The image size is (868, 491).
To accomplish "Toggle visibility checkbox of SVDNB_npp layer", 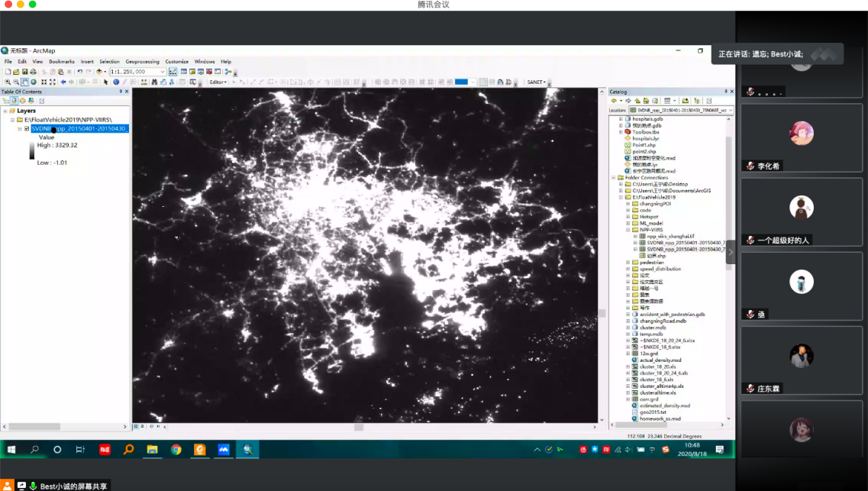I will (27, 129).
